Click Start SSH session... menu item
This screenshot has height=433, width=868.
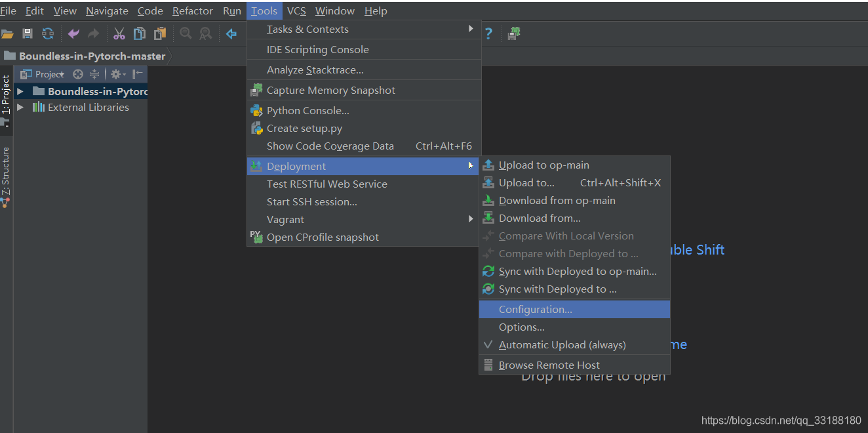coord(311,202)
